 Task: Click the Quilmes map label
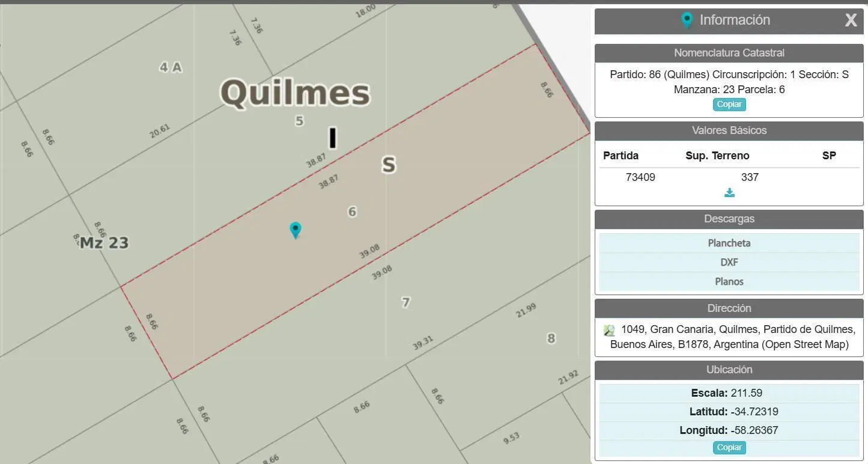click(295, 93)
